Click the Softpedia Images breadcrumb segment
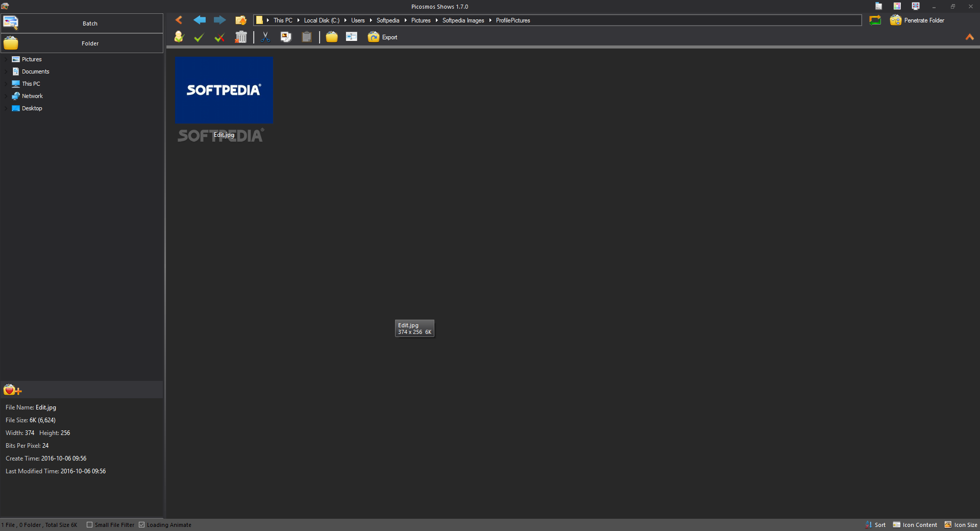The height and width of the screenshot is (531, 980). [x=463, y=20]
